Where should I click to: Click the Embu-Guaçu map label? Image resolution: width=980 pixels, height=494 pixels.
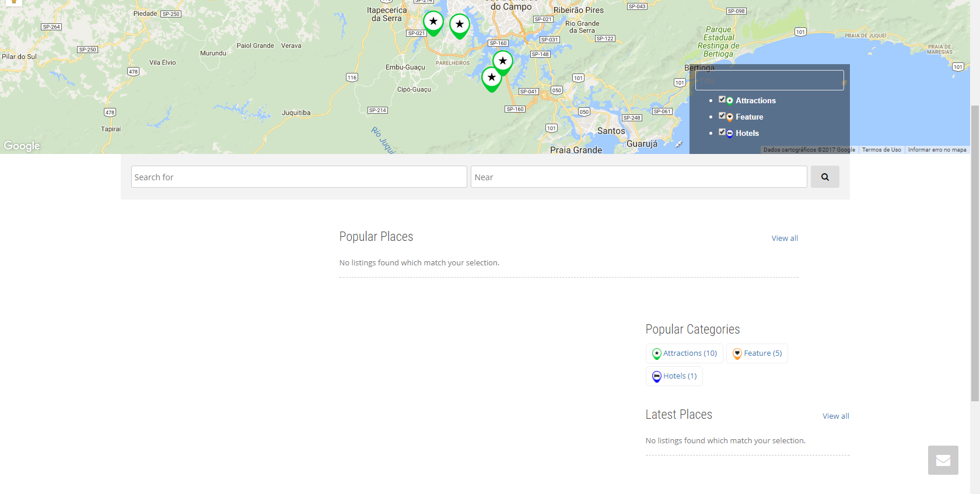click(405, 68)
